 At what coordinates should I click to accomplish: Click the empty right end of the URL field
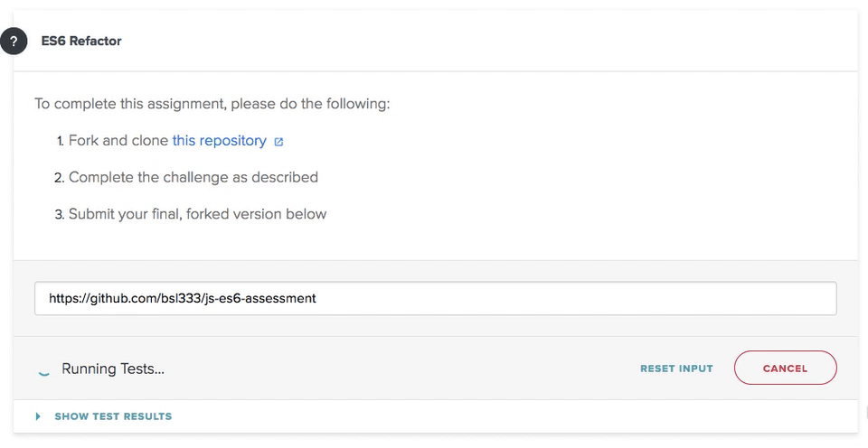click(576, 298)
